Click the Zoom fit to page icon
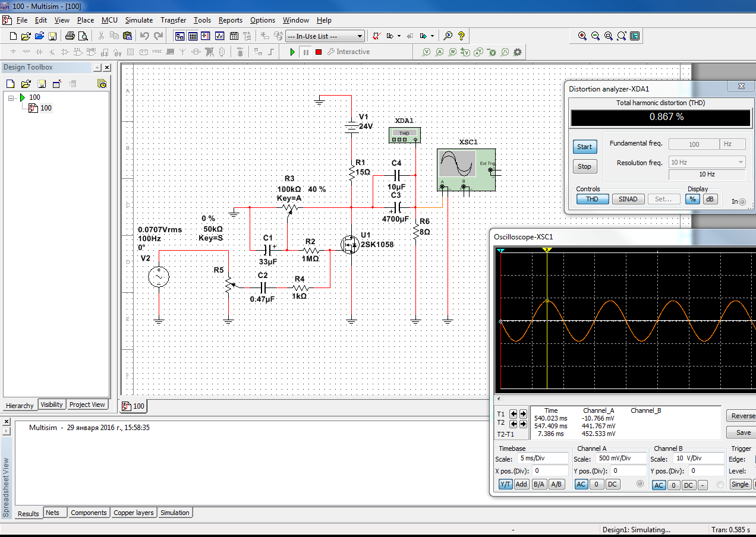This screenshot has height=537, width=756. tap(622, 36)
